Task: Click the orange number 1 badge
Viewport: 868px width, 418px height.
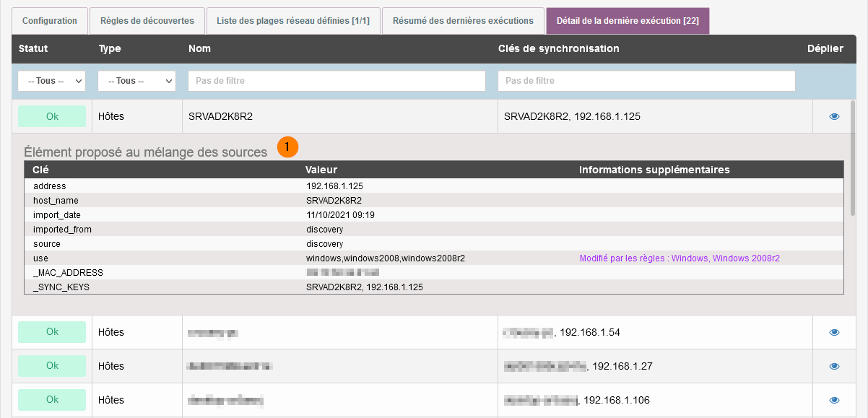Action: click(287, 147)
